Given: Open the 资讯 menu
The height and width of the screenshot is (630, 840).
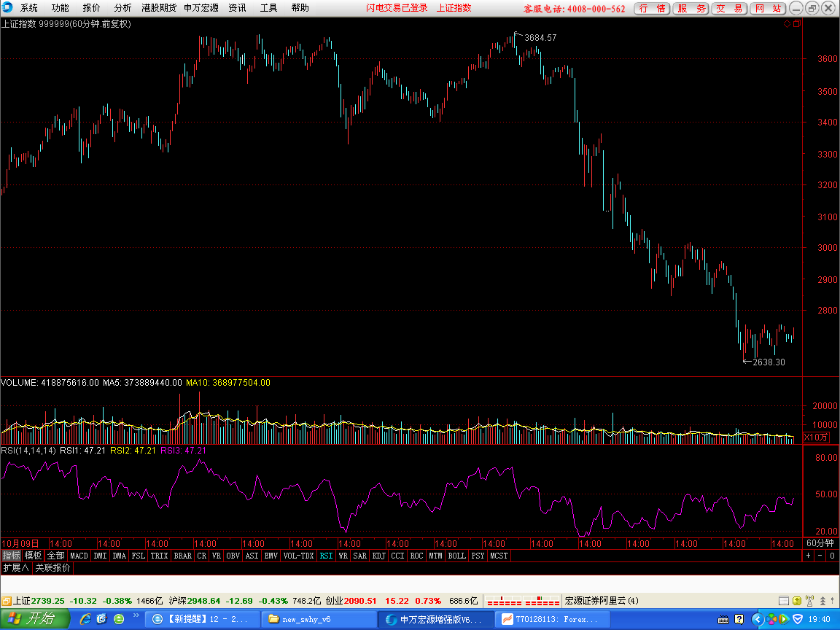Looking at the screenshot, I should click(x=237, y=7).
